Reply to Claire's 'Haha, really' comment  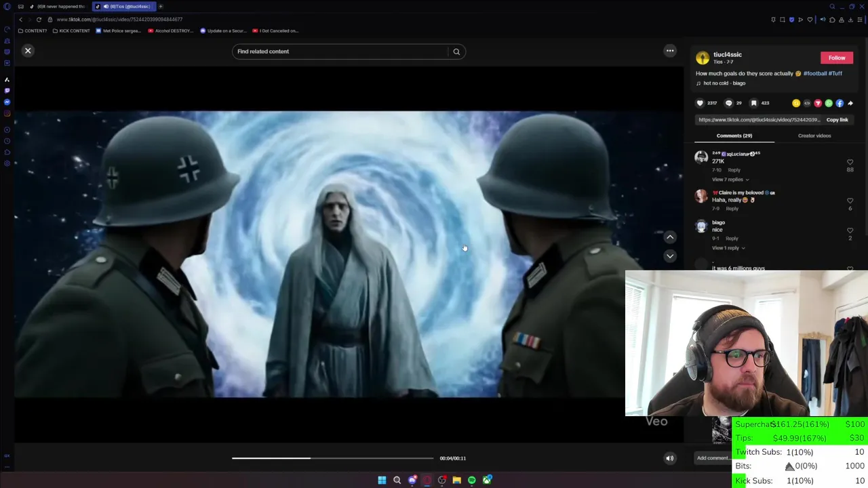tap(732, 209)
